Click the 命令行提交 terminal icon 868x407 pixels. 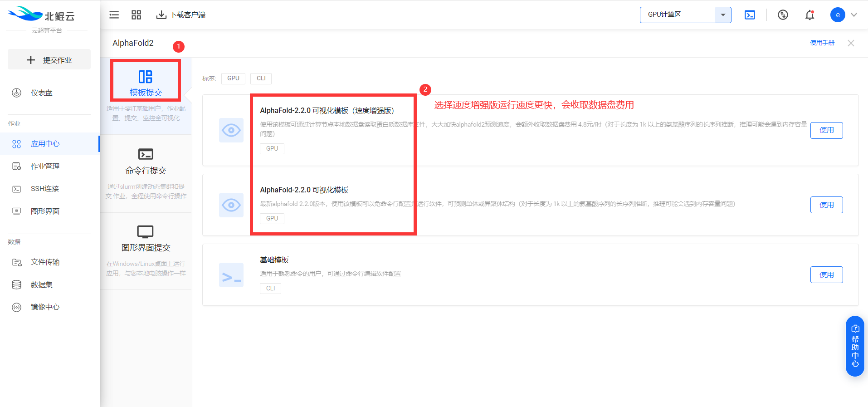pyautogui.click(x=146, y=154)
